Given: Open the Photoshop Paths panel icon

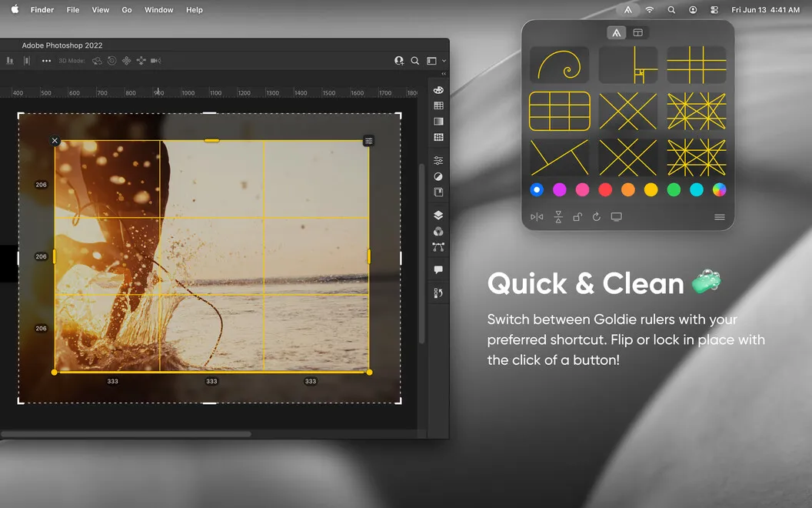Looking at the screenshot, I should (x=438, y=247).
